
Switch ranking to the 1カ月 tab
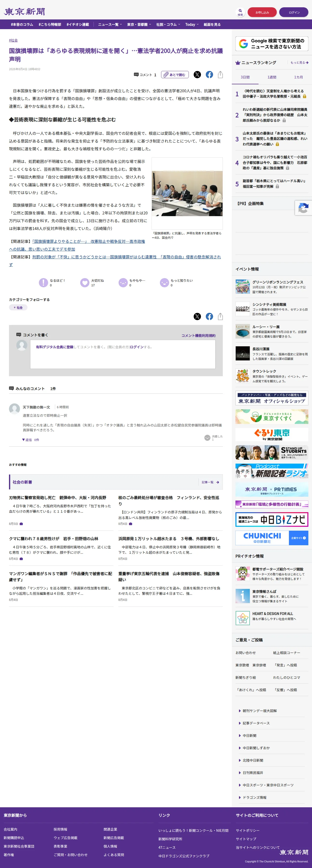tap(298, 77)
